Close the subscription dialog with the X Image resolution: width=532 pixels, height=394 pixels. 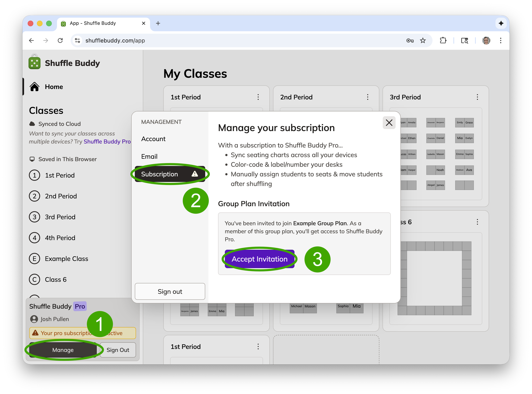tap(389, 123)
